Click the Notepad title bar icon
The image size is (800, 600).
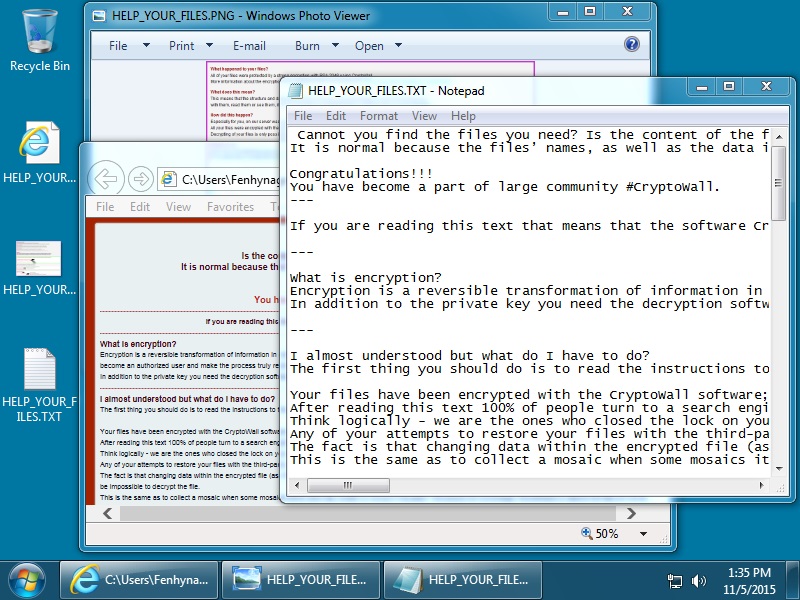295,91
